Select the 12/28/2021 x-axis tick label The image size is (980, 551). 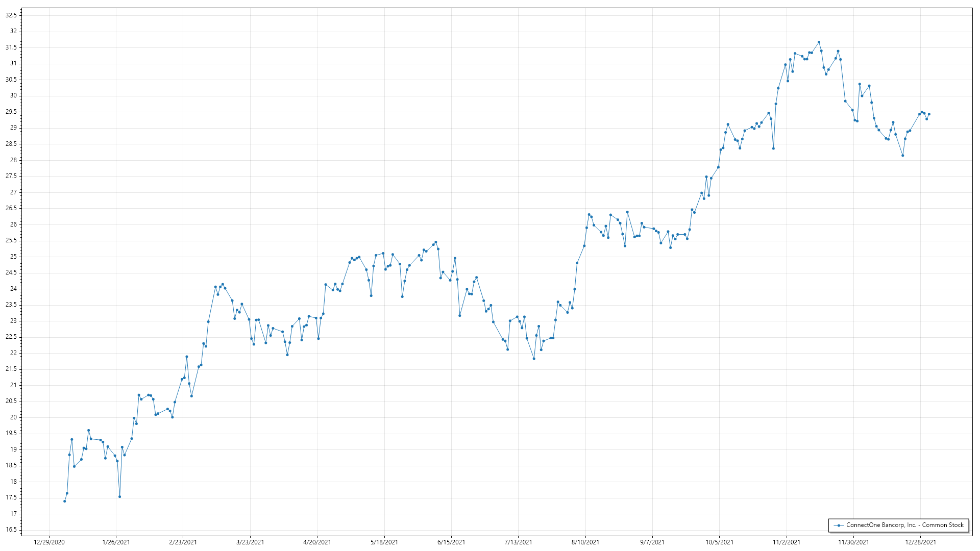point(921,542)
